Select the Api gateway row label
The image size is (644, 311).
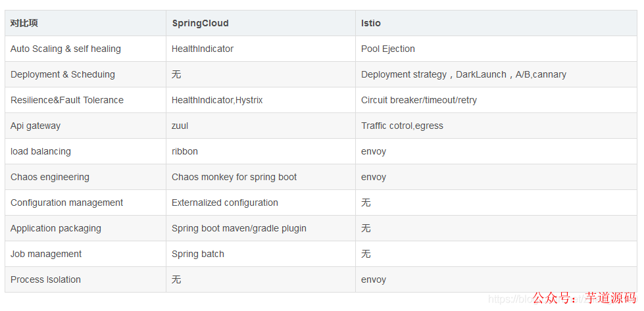(36, 126)
